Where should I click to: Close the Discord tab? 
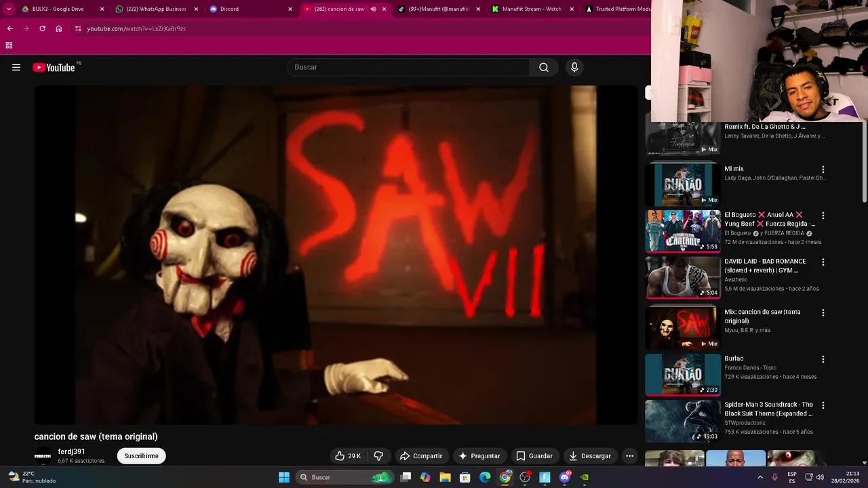point(290,9)
